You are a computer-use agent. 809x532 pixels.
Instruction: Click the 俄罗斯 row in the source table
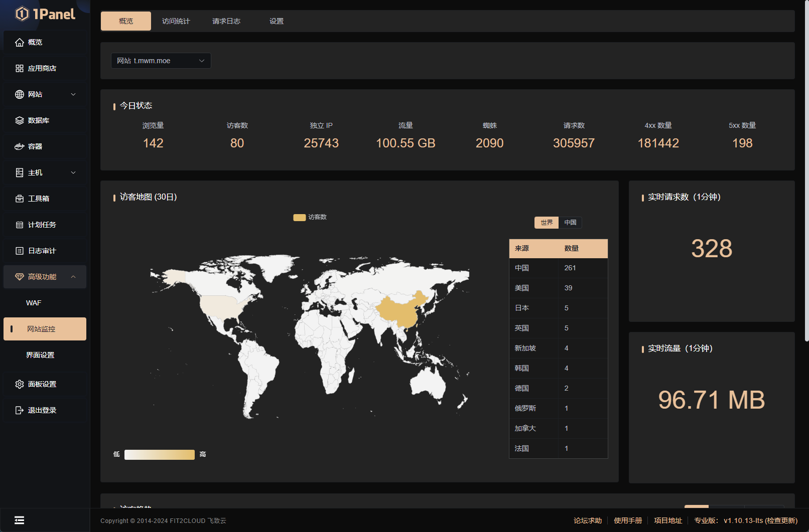pyautogui.click(x=559, y=409)
